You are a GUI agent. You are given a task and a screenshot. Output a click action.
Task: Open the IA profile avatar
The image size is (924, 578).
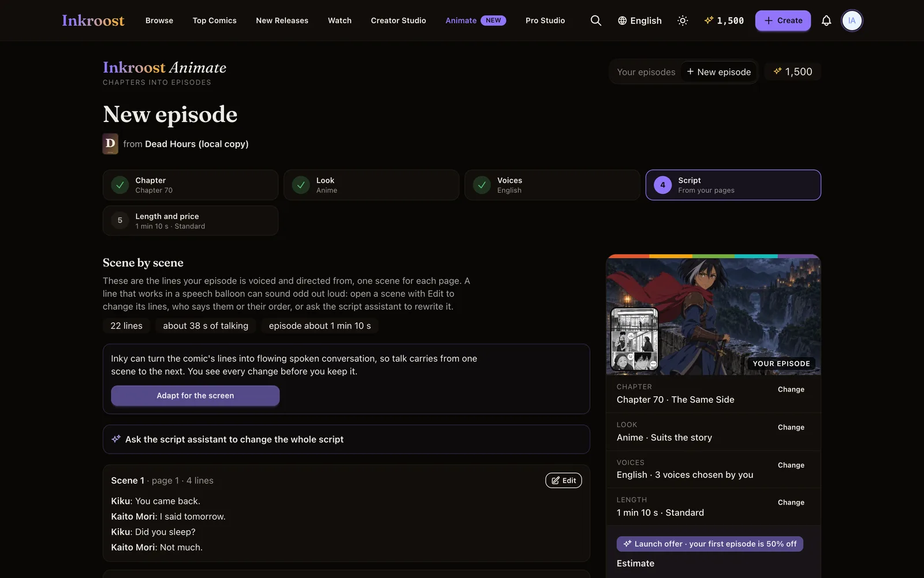click(852, 20)
